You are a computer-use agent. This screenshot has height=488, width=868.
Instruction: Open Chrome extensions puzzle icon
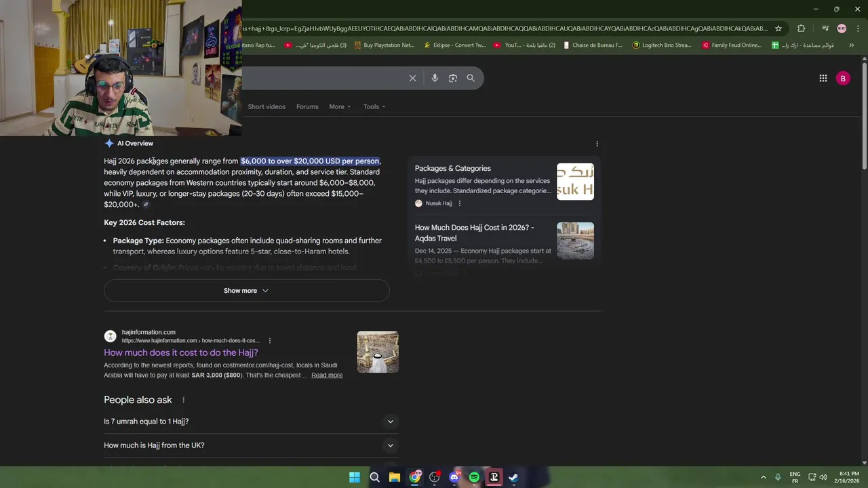(x=802, y=28)
